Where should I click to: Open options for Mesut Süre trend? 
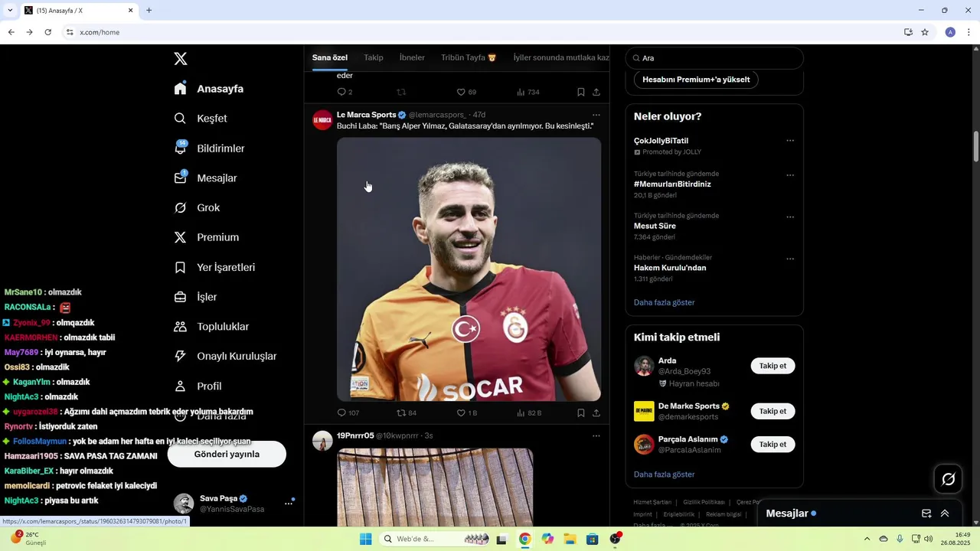790,217
